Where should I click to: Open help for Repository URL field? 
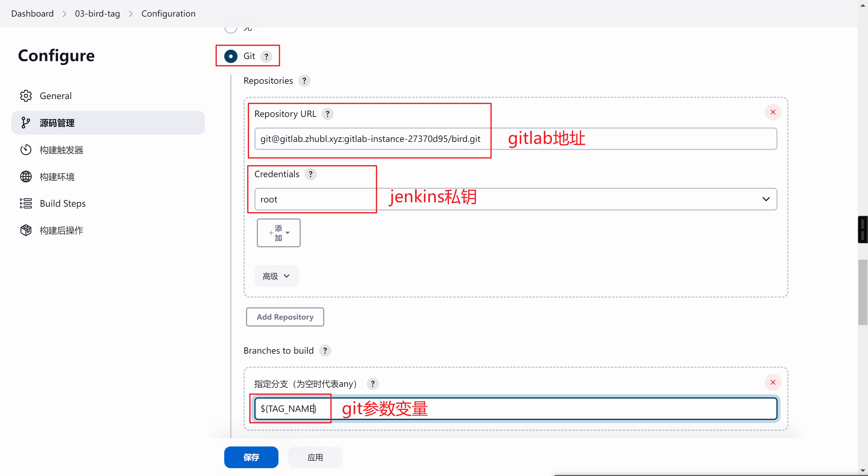click(327, 114)
